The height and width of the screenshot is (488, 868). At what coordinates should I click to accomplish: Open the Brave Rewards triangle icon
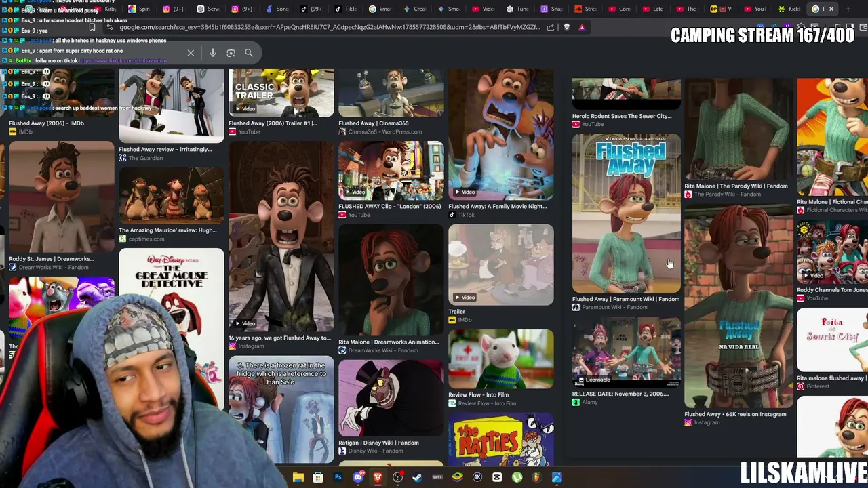pyautogui.click(x=582, y=28)
